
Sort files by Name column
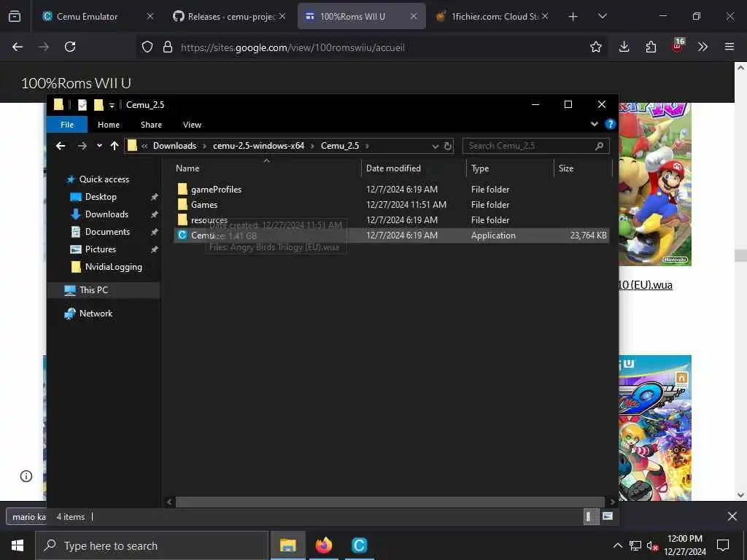click(187, 168)
